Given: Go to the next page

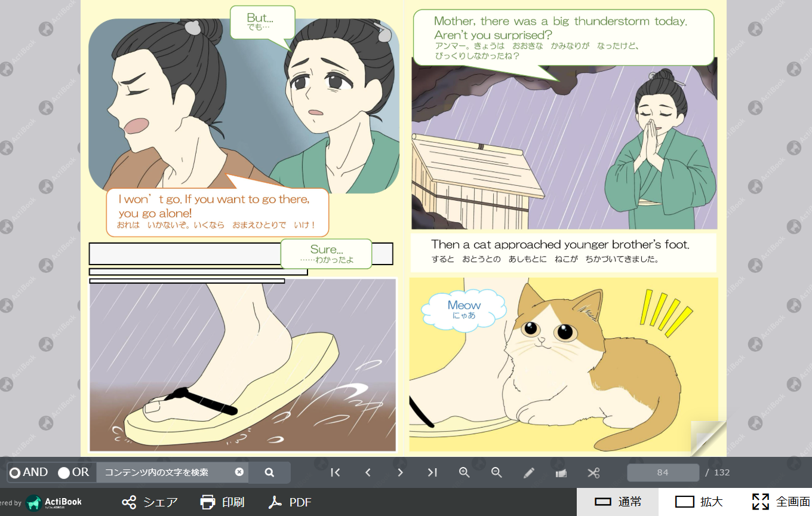Looking at the screenshot, I should pyautogui.click(x=400, y=472).
